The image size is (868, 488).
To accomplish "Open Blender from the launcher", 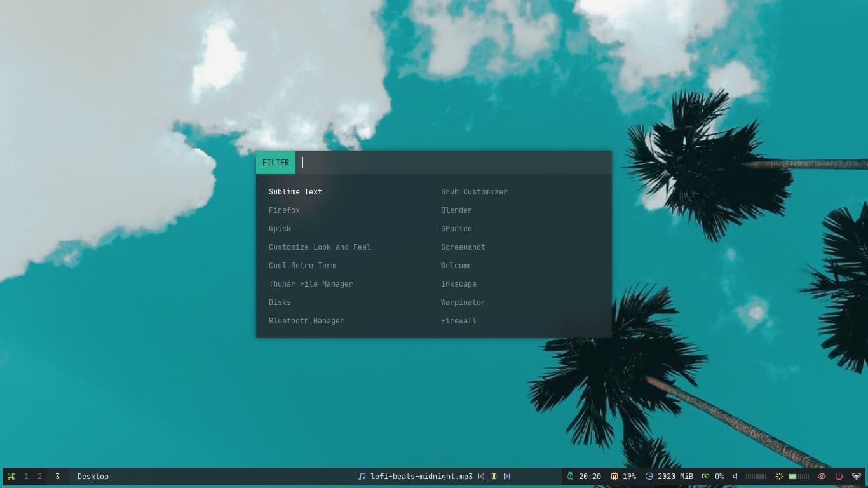I will [456, 210].
